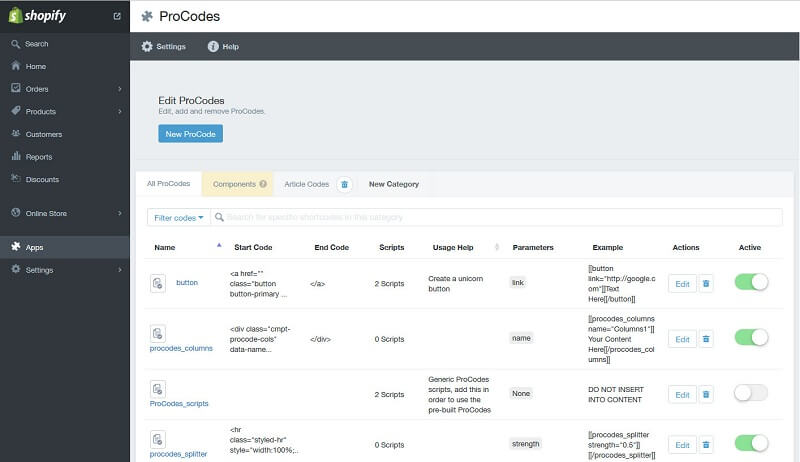This screenshot has width=800, height=462.
Task: Switch to All ProCodes tab
Action: 168,184
